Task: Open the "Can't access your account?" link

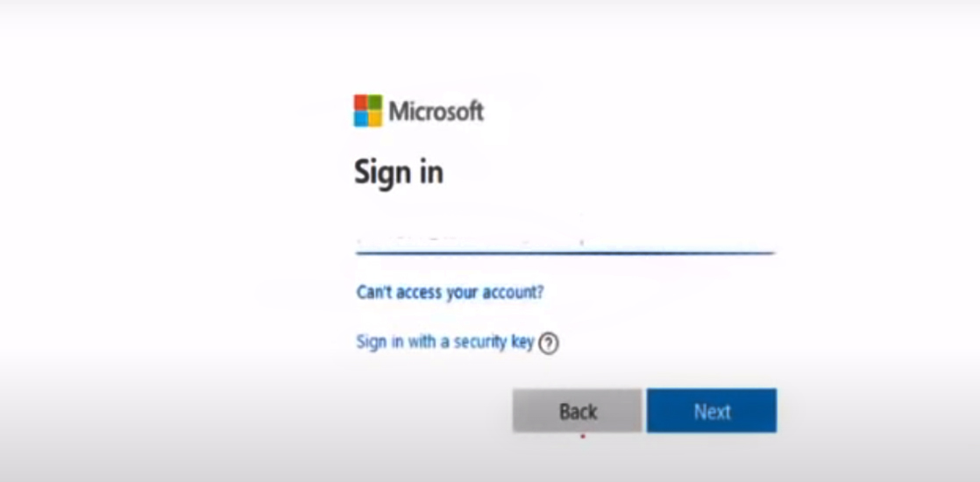Action: tap(450, 292)
